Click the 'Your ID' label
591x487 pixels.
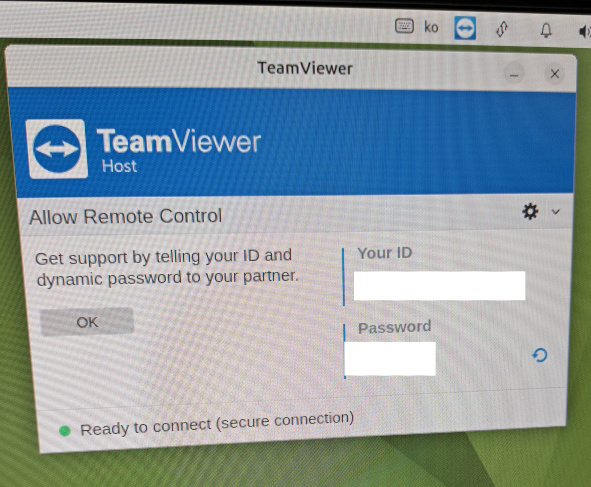pos(385,253)
